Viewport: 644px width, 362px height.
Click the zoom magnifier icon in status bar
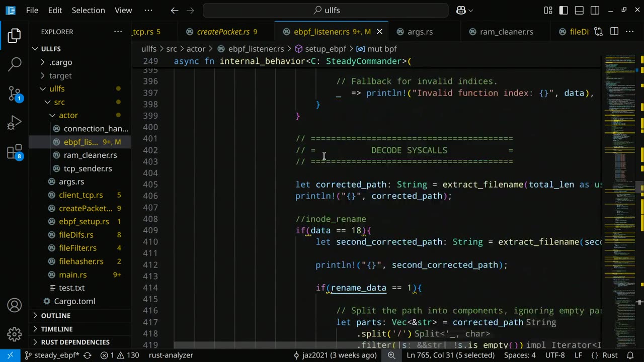pyautogui.click(x=391, y=355)
